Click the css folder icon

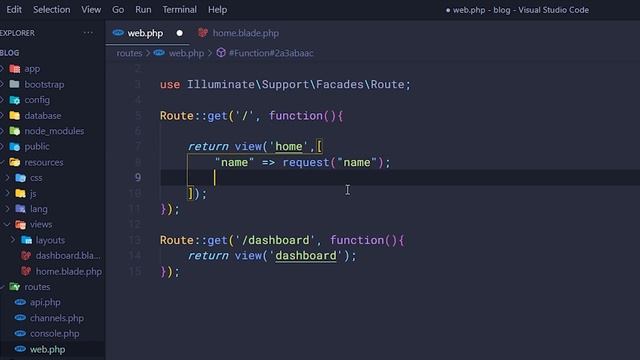[x=20, y=178]
